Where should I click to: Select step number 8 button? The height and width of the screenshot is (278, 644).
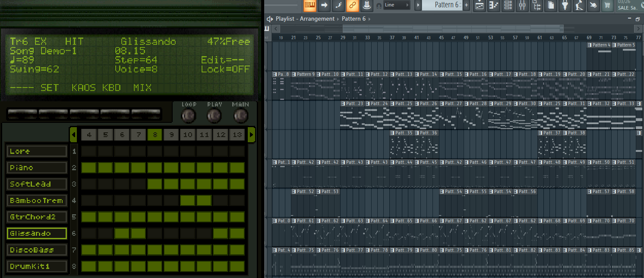click(x=155, y=135)
